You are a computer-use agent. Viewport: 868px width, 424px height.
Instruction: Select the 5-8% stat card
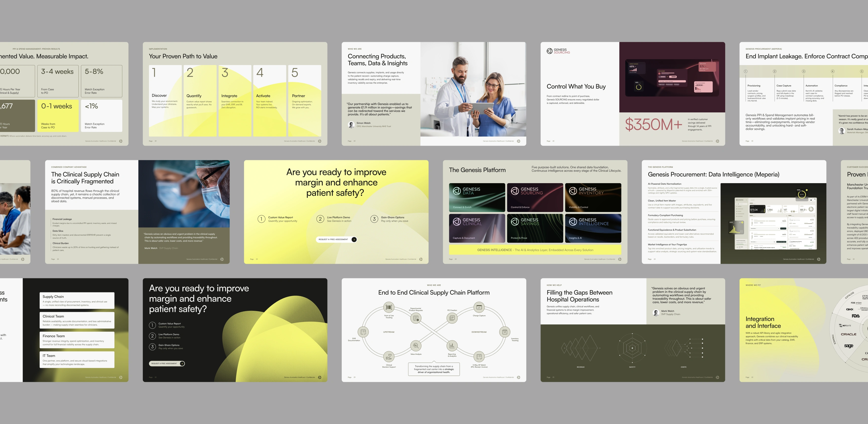pos(101,81)
